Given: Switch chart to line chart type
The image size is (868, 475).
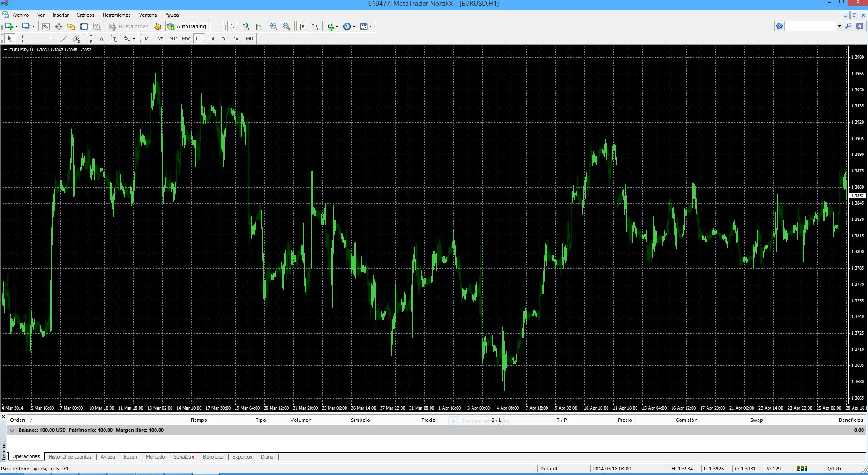Looking at the screenshot, I should coord(259,26).
